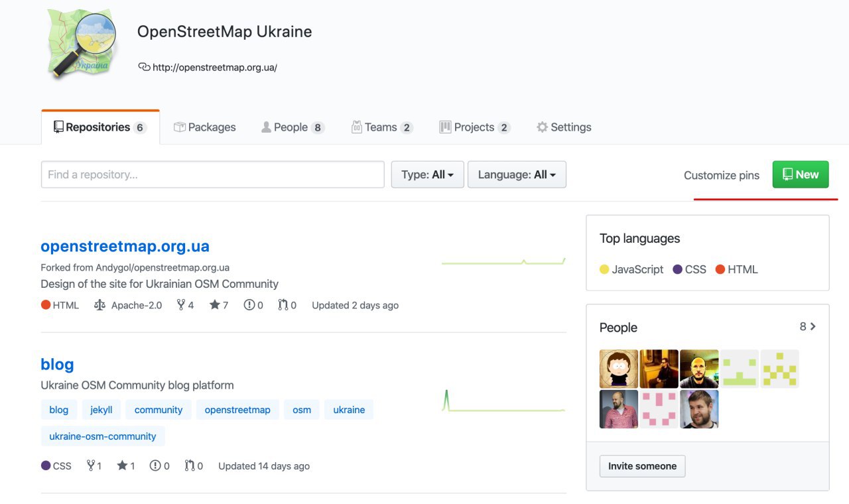Open the Projects tab
The image size is (849, 504).
point(474,127)
